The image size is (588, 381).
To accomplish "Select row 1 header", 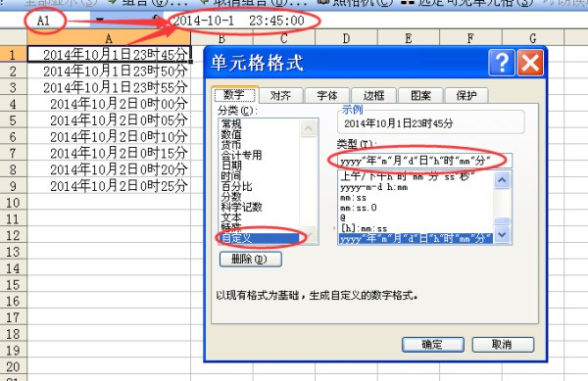I will pos(13,55).
